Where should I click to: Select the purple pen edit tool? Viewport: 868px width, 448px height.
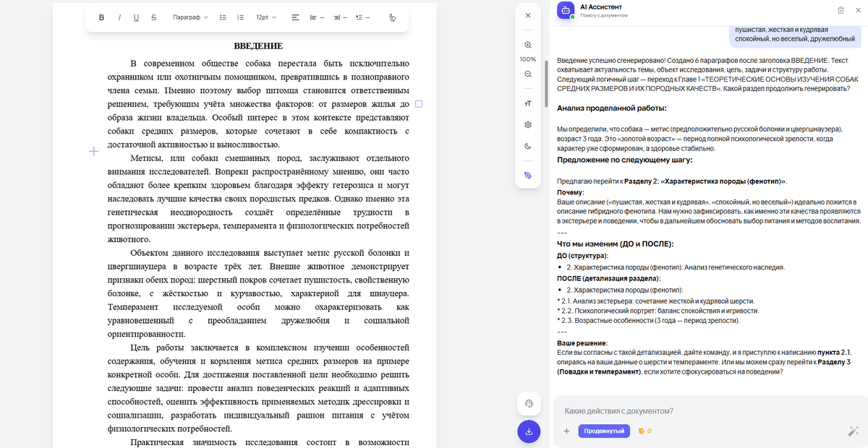click(x=528, y=175)
